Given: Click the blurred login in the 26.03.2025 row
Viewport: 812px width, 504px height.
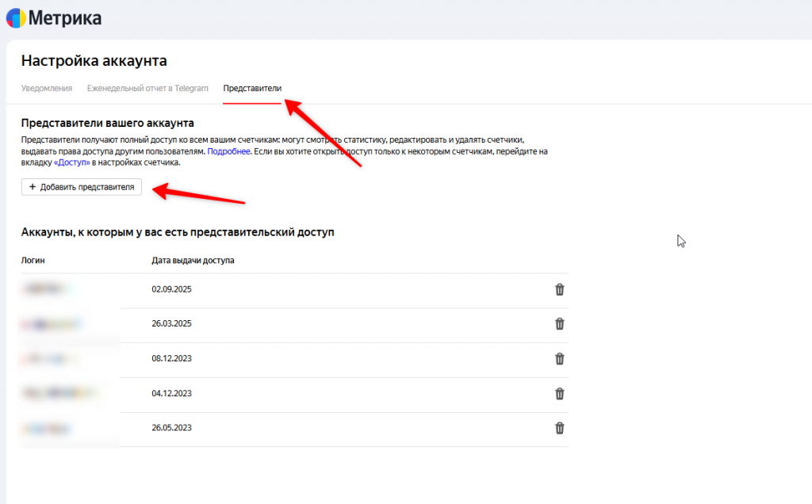Looking at the screenshot, I should click(52, 323).
